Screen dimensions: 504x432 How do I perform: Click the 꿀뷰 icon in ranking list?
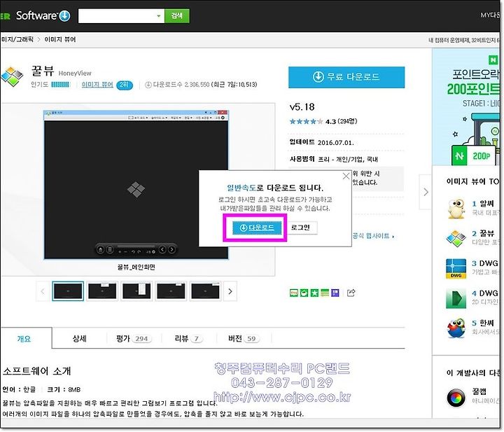456,239
